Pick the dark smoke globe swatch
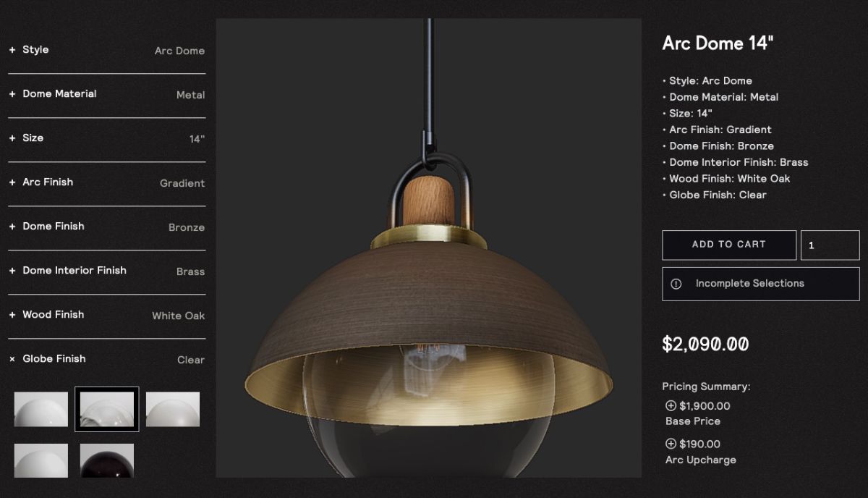The height and width of the screenshot is (498, 868). pos(107,460)
